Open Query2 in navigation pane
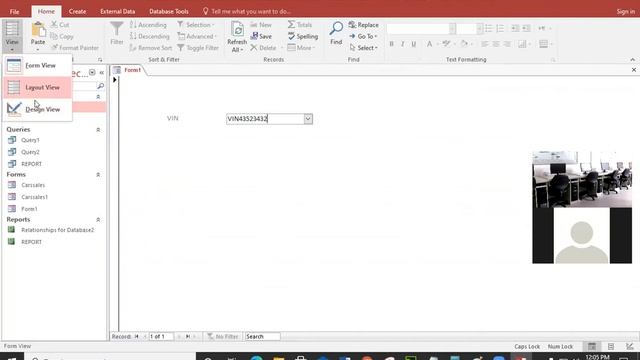The image size is (640, 360). coord(30,152)
